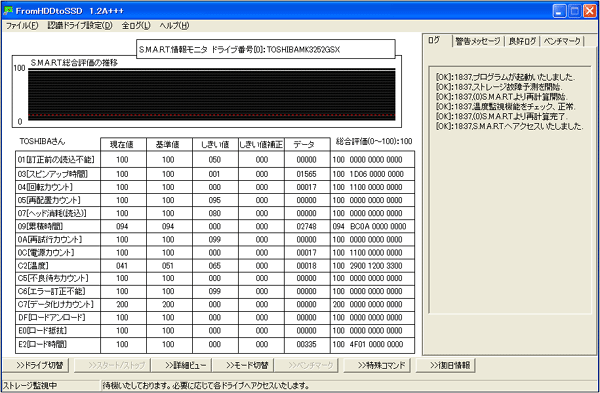This screenshot has height=393, width=600.
Task: Close the FromHDDtoSSD window
Action: tap(589, 11)
